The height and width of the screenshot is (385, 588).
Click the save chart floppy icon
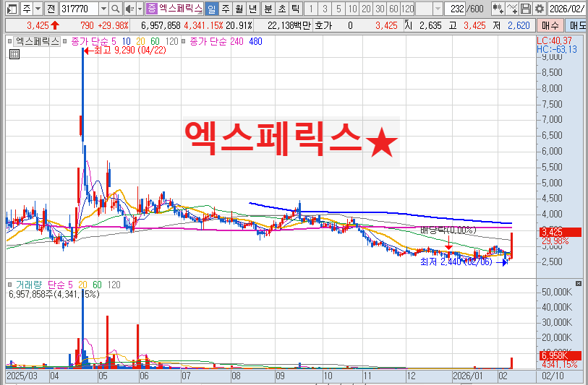[x=526, y=9]
